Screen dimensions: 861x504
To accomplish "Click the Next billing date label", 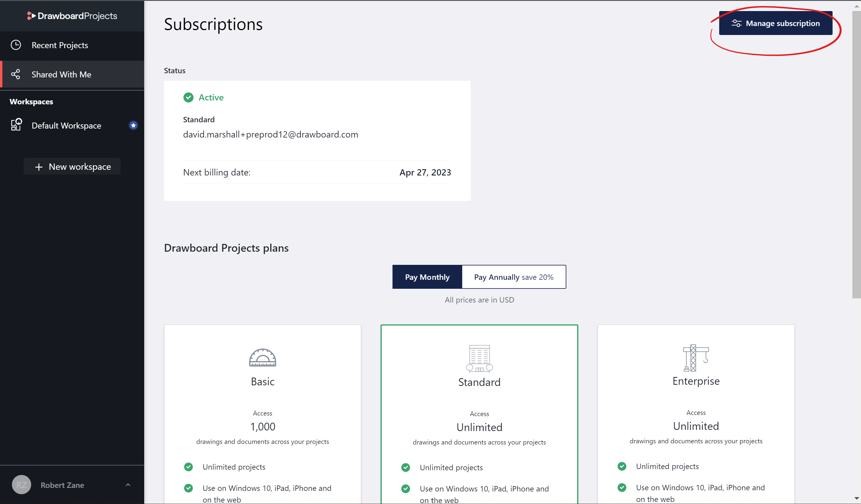I will point(217,172).
